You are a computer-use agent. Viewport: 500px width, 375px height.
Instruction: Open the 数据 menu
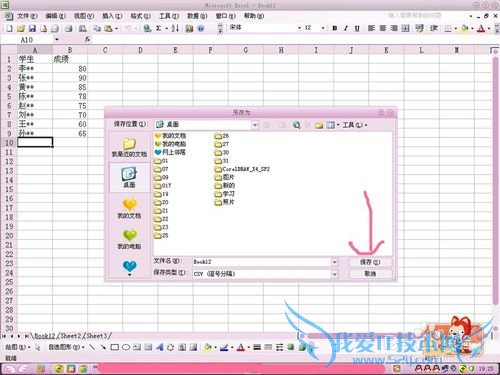click(197, 16)
